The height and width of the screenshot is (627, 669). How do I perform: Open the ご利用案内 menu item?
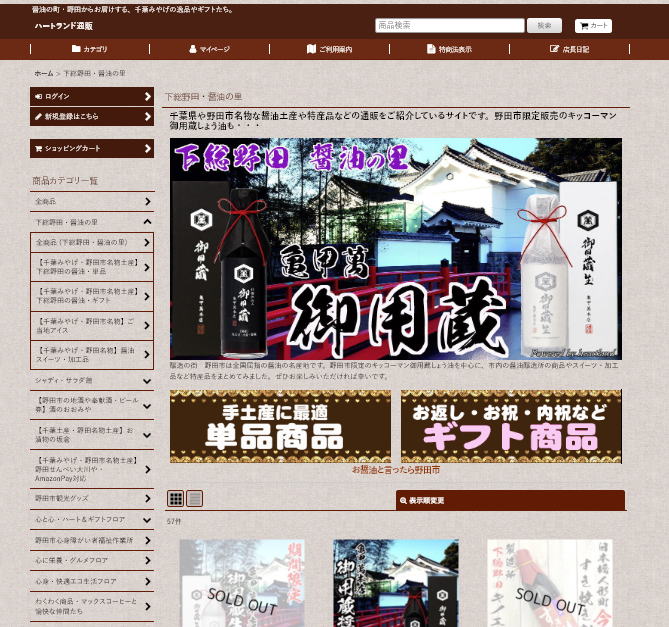tap(329, 49)
